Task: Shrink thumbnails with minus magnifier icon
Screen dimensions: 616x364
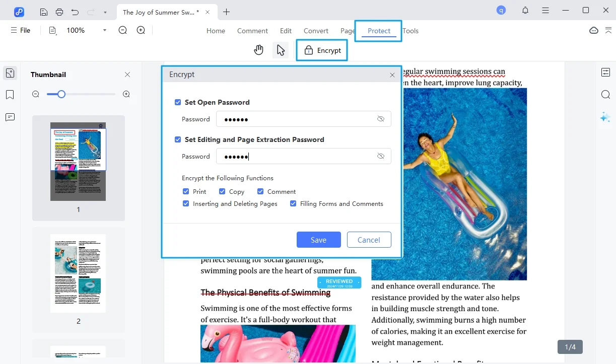Action: (x=36, y=94)
